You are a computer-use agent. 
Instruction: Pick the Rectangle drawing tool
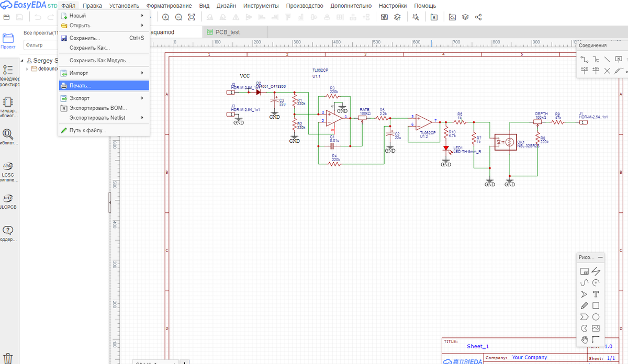596,305
